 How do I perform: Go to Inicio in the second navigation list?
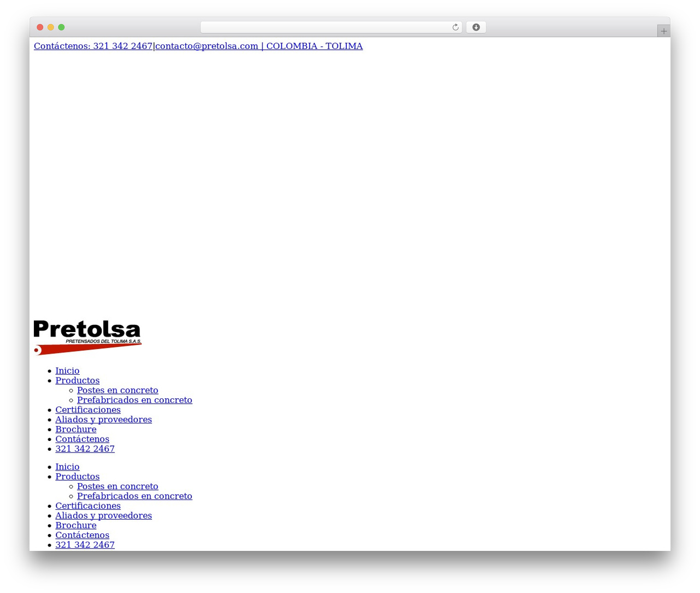67,467
